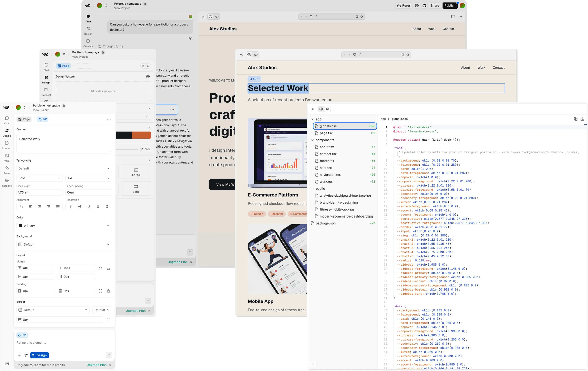Open the Vars sidebar panel

(x=7, y=158)
